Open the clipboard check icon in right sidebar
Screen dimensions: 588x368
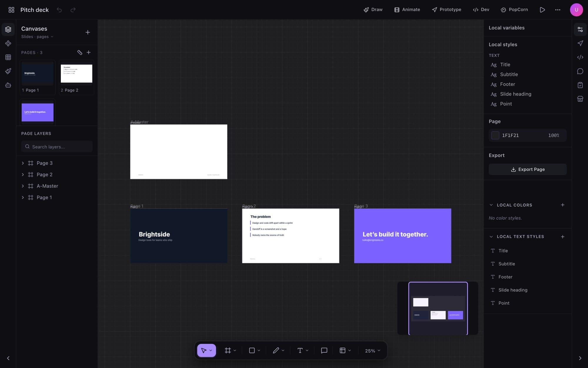point(580,85)
